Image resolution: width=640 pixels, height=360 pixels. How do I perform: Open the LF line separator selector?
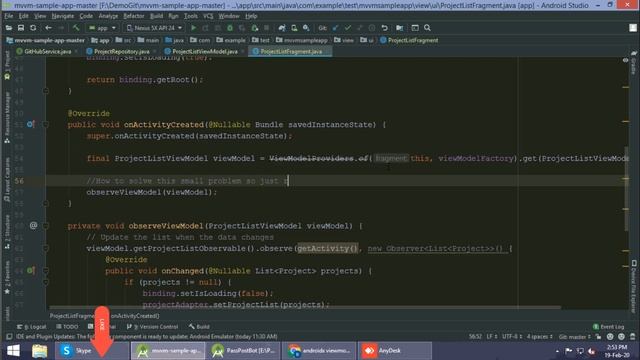491,337
